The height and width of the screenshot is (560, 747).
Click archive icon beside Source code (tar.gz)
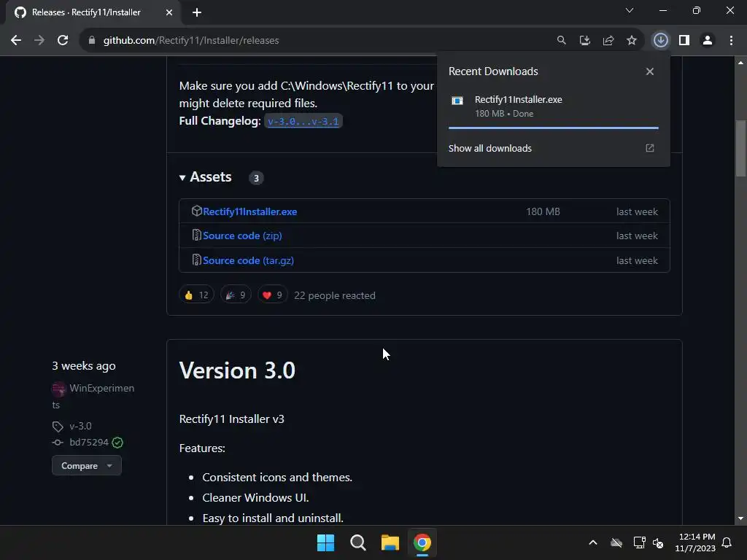tap(196, 260)
